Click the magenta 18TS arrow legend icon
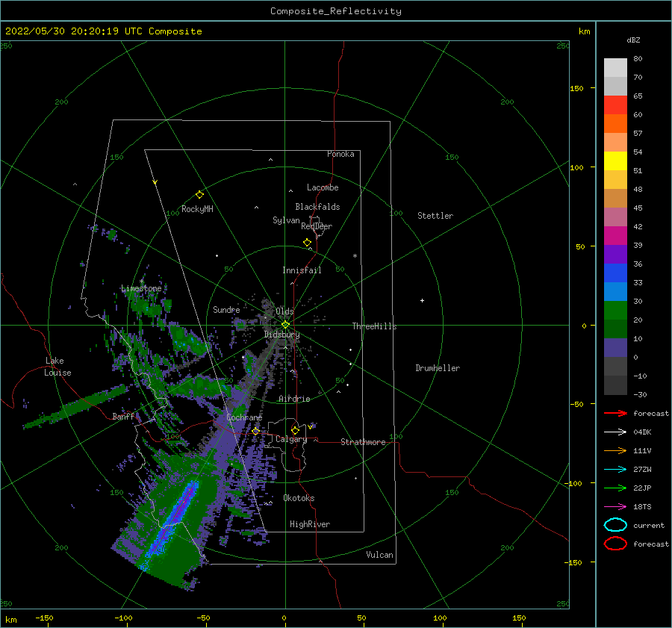Screen dimensions: 672x628 [615, 507]
